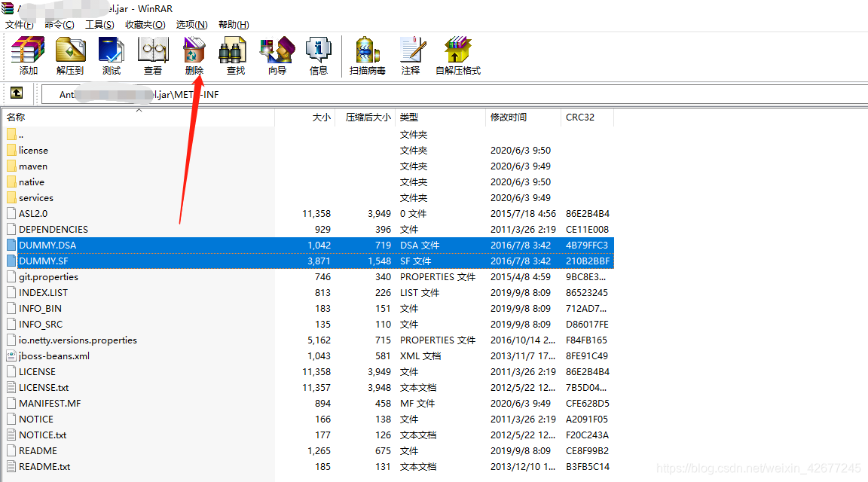Click the WinRAR title bar app icon
The height and width of the screenshot is (482, 868).
coord(8,8)
